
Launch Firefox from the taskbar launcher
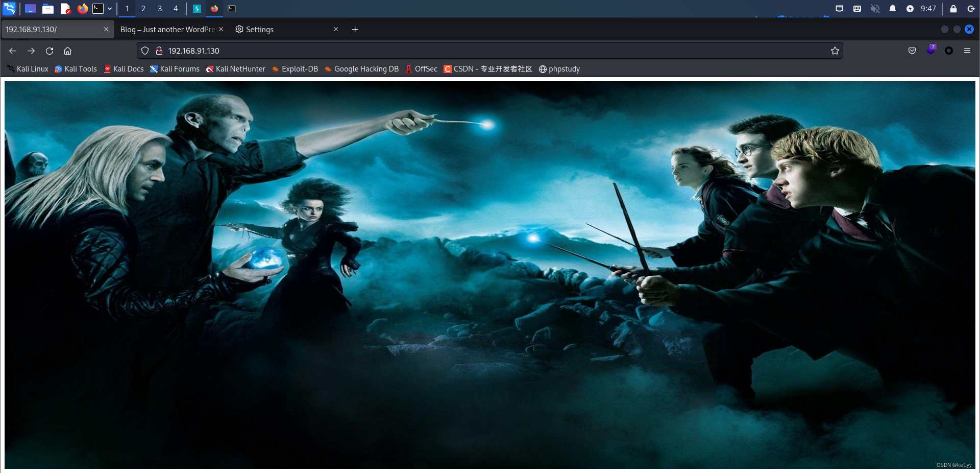82,9
